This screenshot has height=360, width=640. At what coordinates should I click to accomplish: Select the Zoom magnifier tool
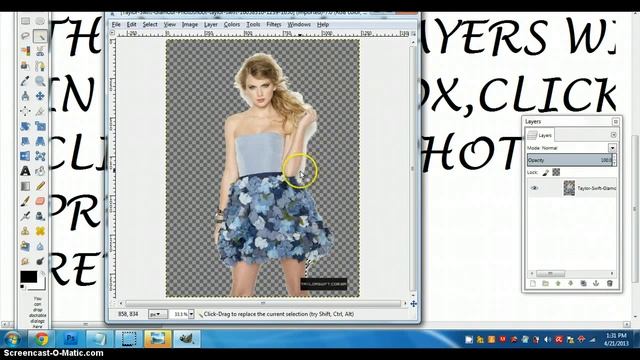pos(40,81)
